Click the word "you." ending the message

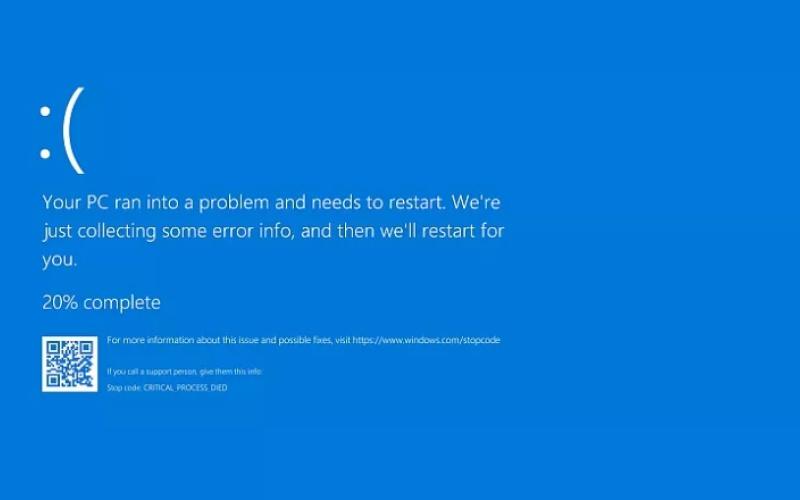coord(59,260)
